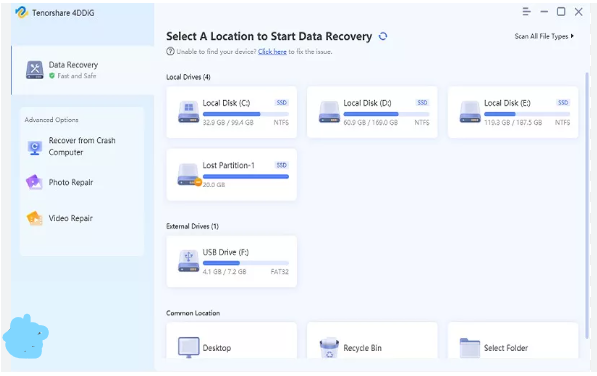Click the vertical scrollbar on right edge

coord(587,205)
